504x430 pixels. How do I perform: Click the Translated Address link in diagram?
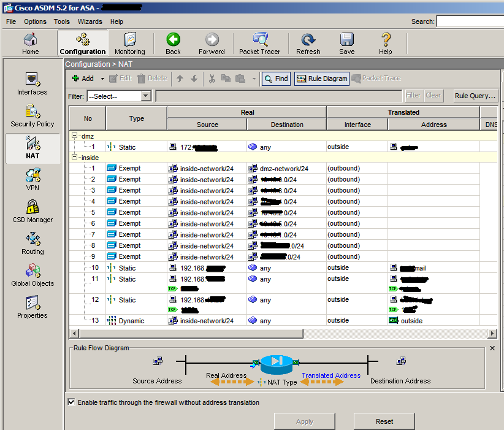331,375
